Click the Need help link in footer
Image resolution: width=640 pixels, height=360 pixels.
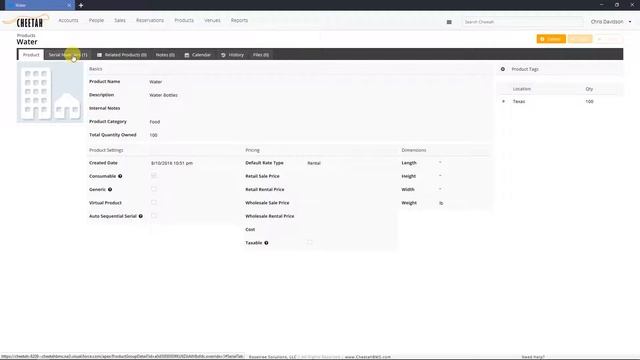(x=533, y=357)
